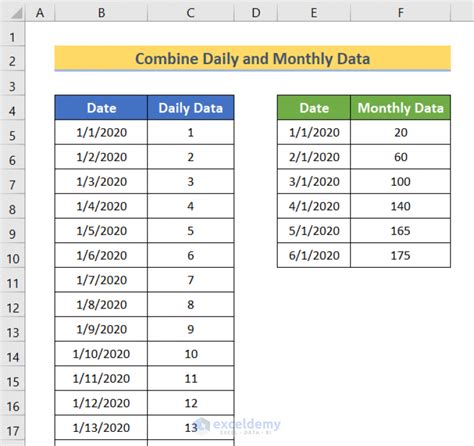Select the cell containing 1/4/2020
Image resolution: width=474 pixels, height=446 pixels.
pyautogui.click(x=101, y=206)
